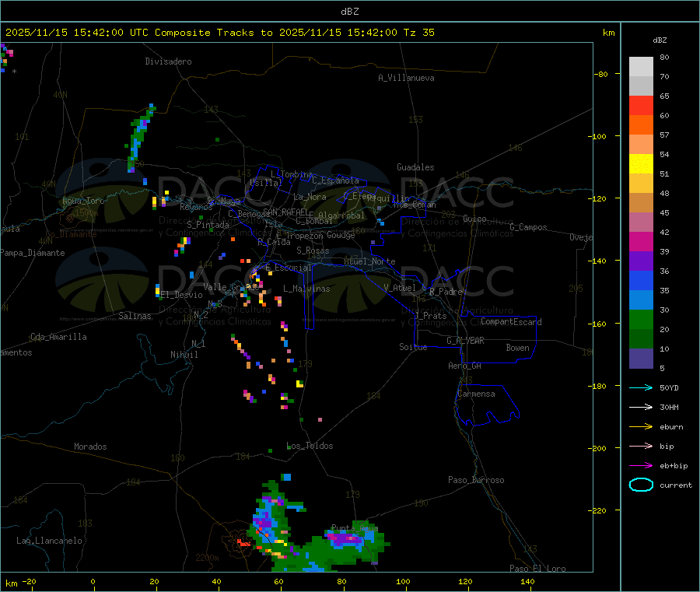
Task: Select the indigo 5-10 dBZ swatch
Action: (641, 359)
